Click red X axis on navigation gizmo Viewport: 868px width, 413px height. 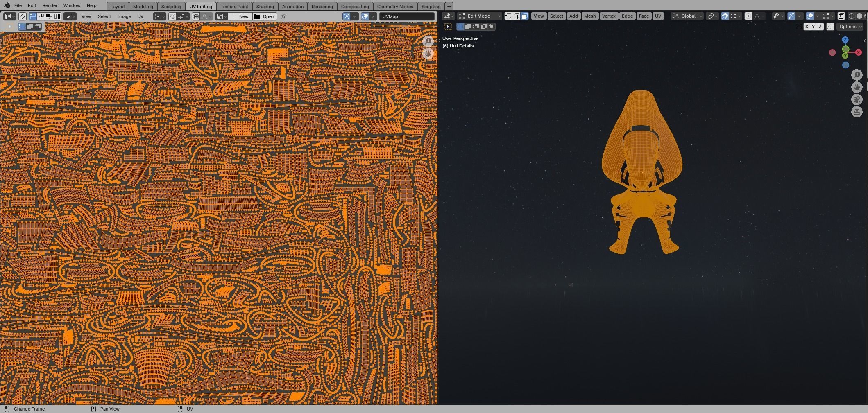[858, 52]
